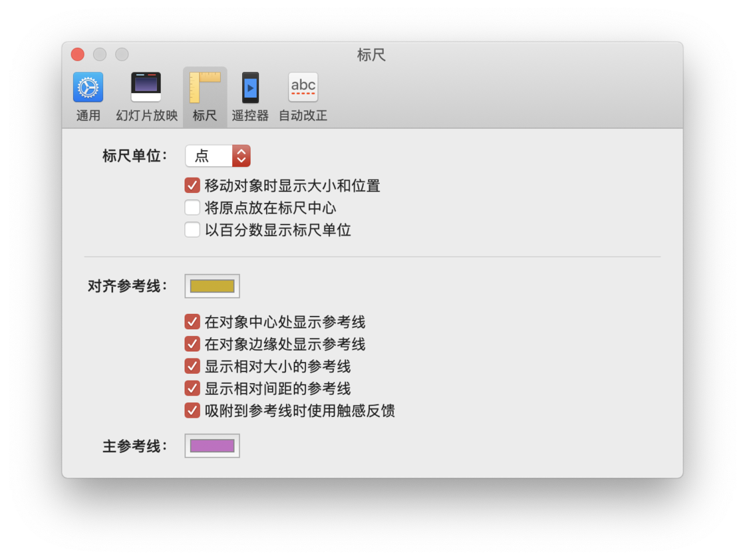Open the 遥控器 remote preferences icon
The width and height of the screenshot is (745, 560).
[250, 87]
